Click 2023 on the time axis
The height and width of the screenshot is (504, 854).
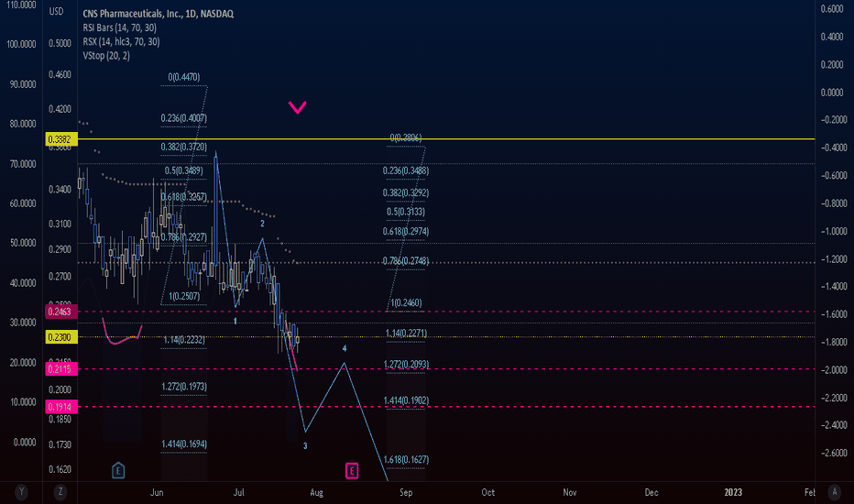[733, 493]
